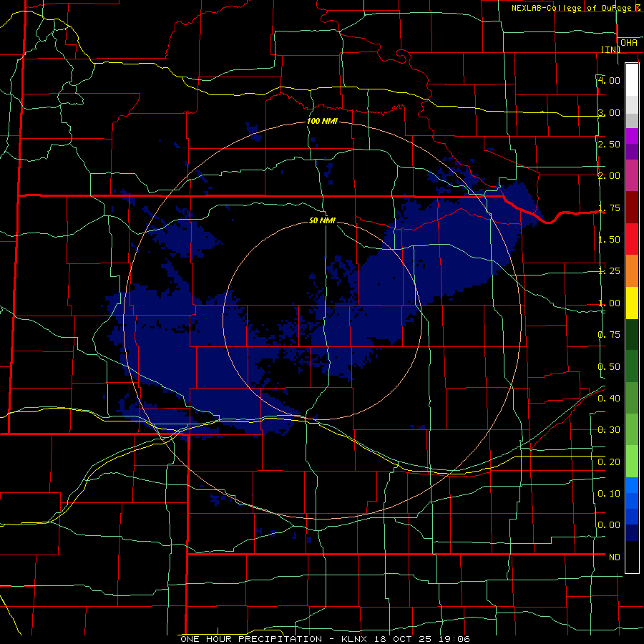Click the 1.50 legend value
This screenshot has width=644, height=644.
click(609, 240)
